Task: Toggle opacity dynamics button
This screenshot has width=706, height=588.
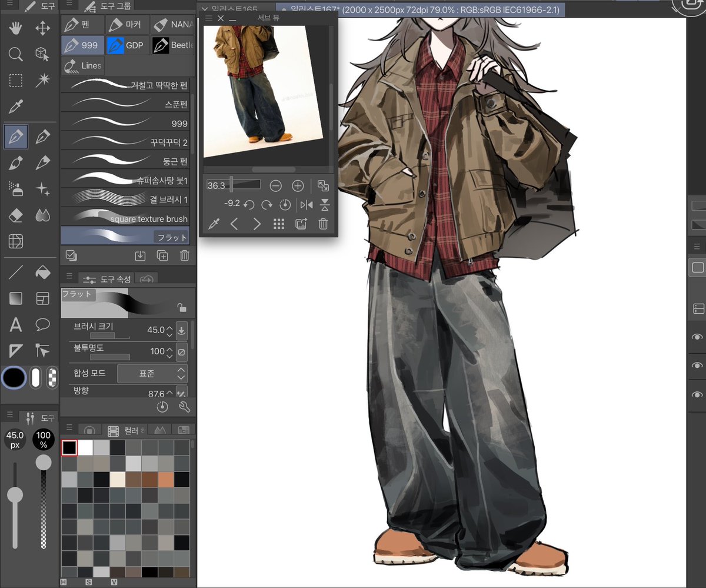Action: pos(182,352)
